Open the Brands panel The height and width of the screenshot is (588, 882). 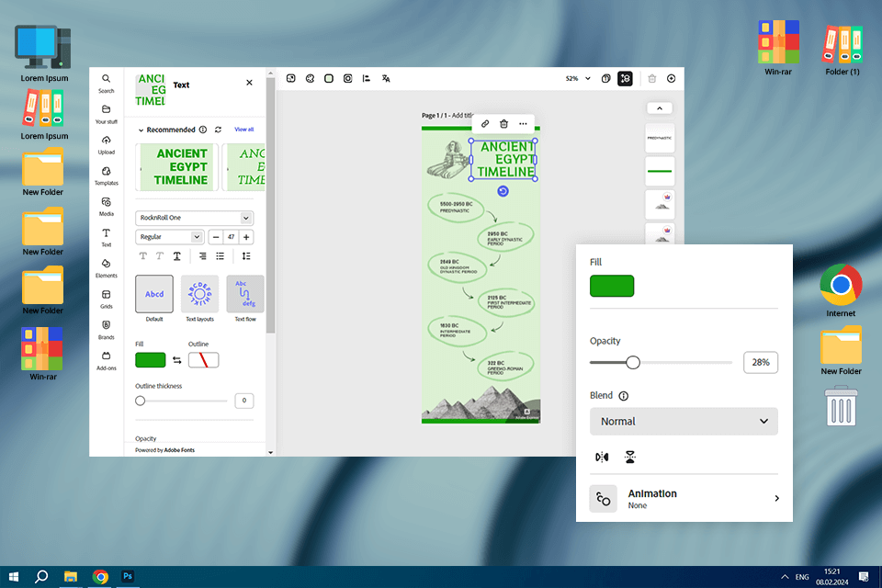click(106, 331)
